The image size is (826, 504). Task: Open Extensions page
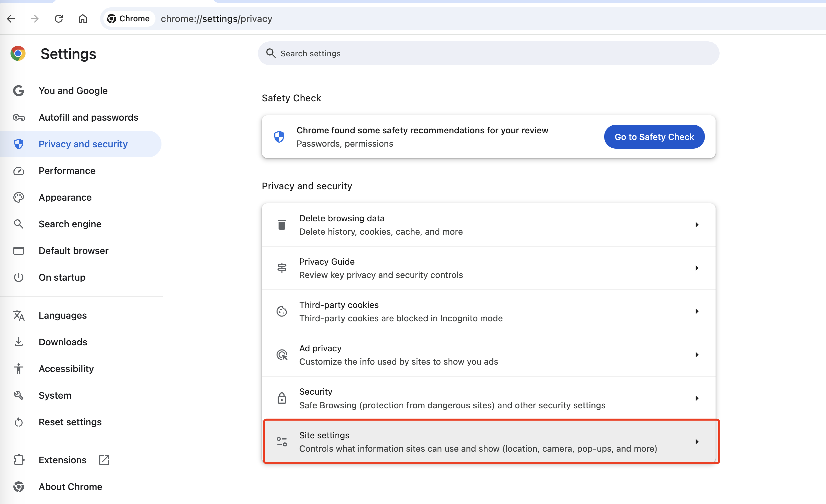(80, 460)
